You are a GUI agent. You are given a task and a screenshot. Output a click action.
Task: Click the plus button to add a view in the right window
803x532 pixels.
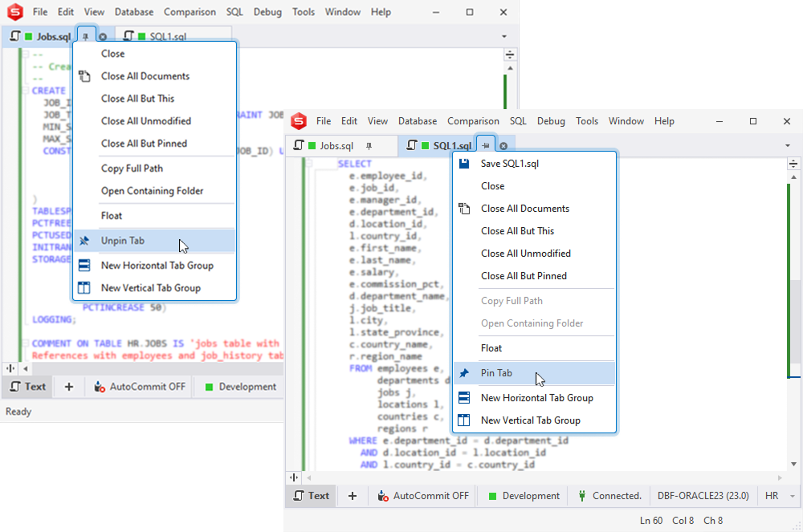pos(353,496)
